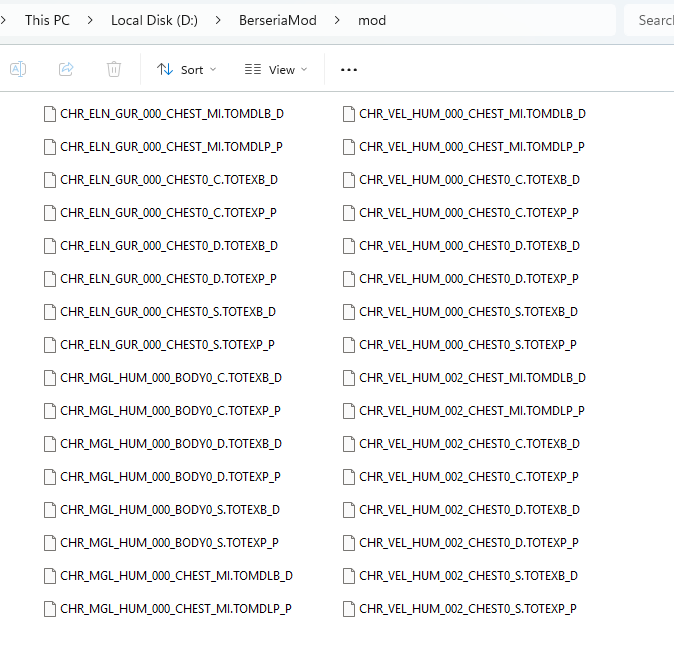674x651 pixels.
Task: Select file name CHR_VEL_HUM_000_CHEST0_S.TOTEXB_D
Action: click(469, 312)
